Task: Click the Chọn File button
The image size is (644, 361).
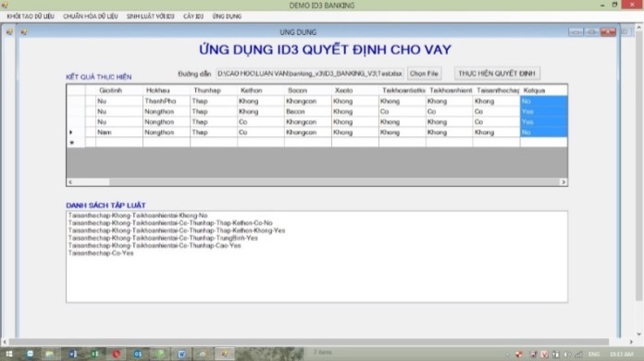Action: tap(425, 73)
